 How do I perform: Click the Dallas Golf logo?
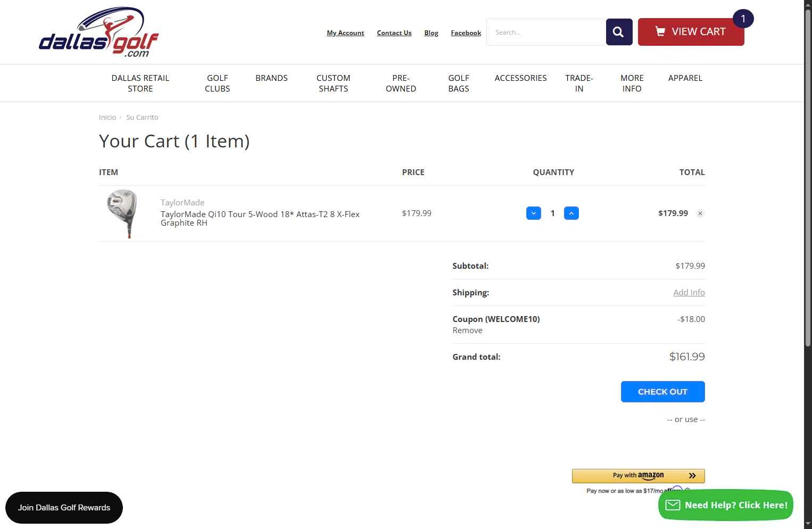[x=99, y=32]
